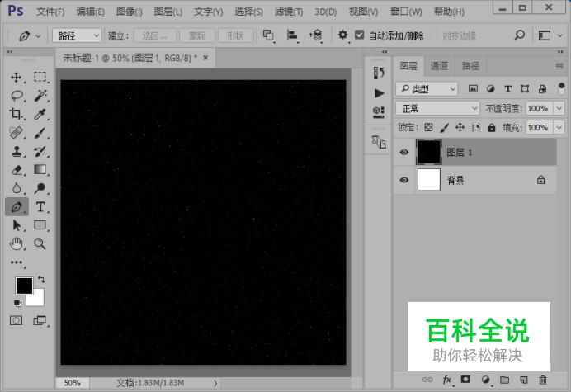Swap foreground and background colors
The width and height of the screenshot is (571, 392).
41,280
